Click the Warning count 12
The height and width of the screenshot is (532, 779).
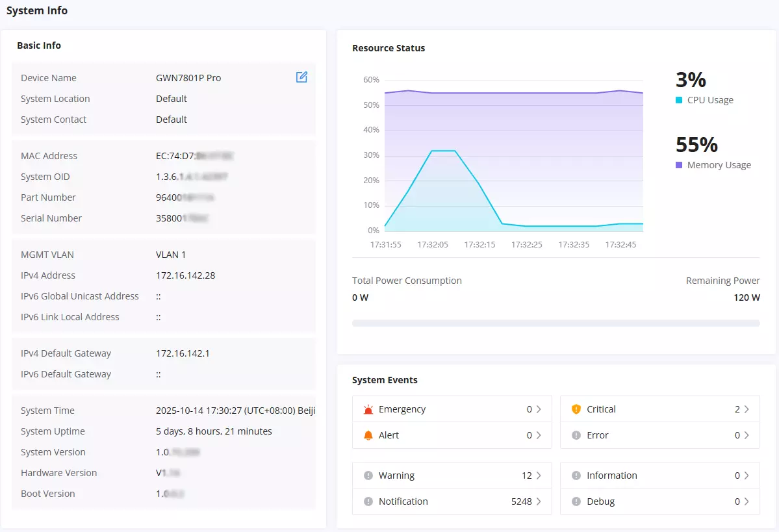527,475
